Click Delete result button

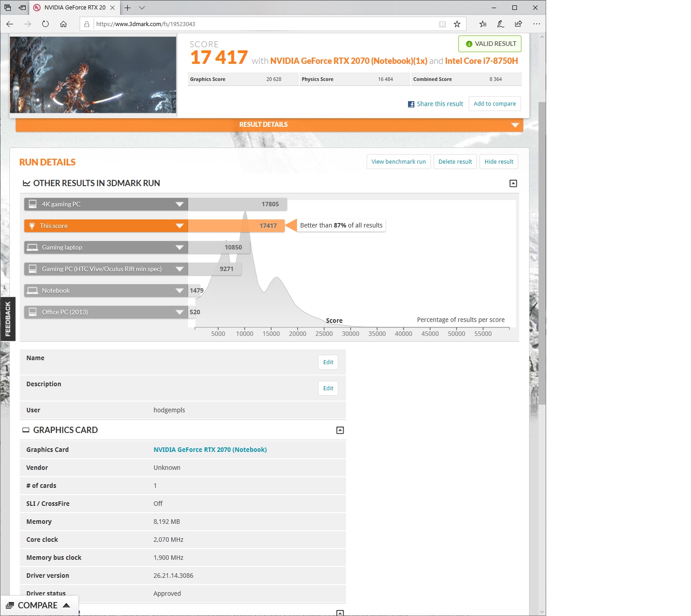455,162
